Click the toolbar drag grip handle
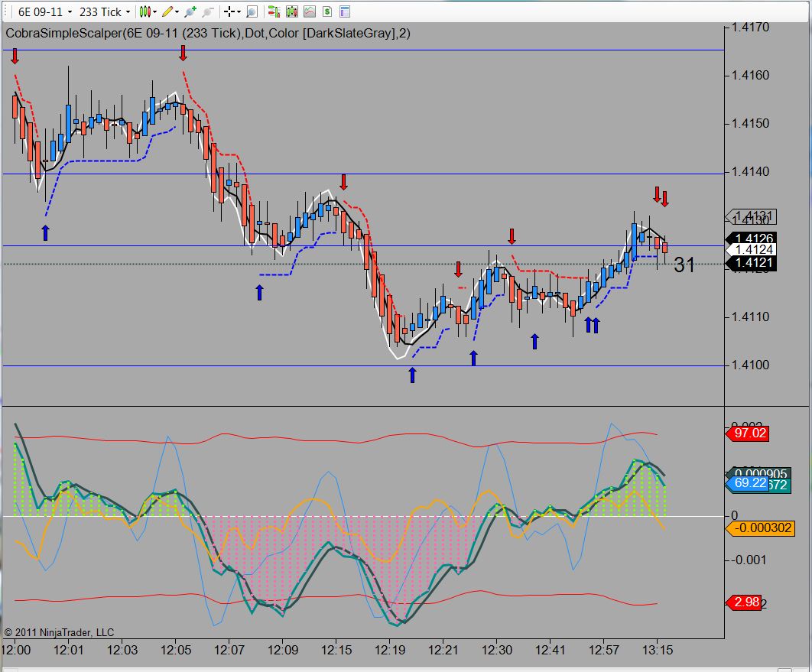The width and height of the screenshot is (812, 672). click(x=6, y=11)
